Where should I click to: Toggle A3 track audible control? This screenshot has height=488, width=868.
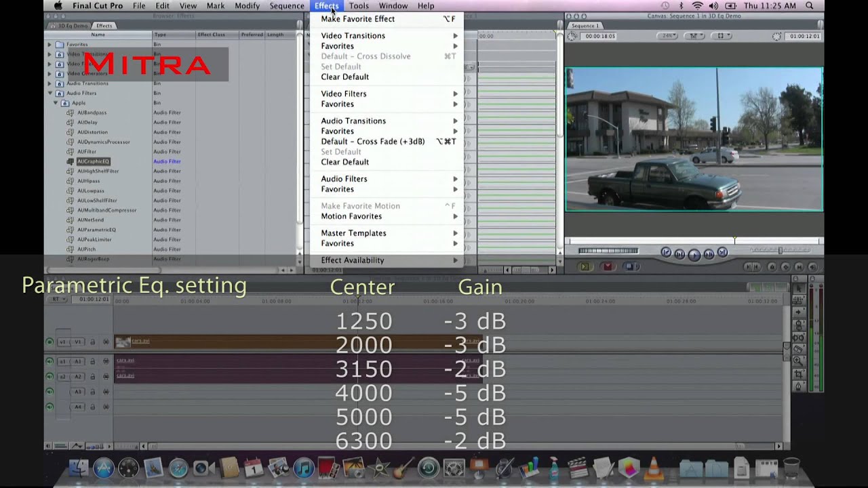click(x=50, y=392)
